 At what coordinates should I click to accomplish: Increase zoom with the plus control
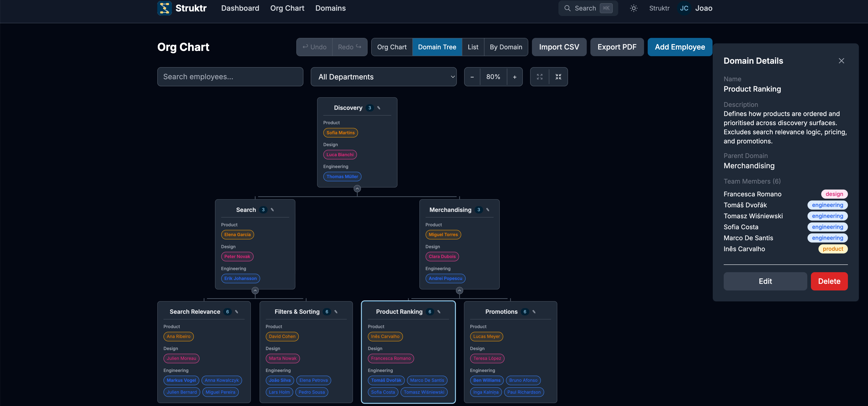515,76
